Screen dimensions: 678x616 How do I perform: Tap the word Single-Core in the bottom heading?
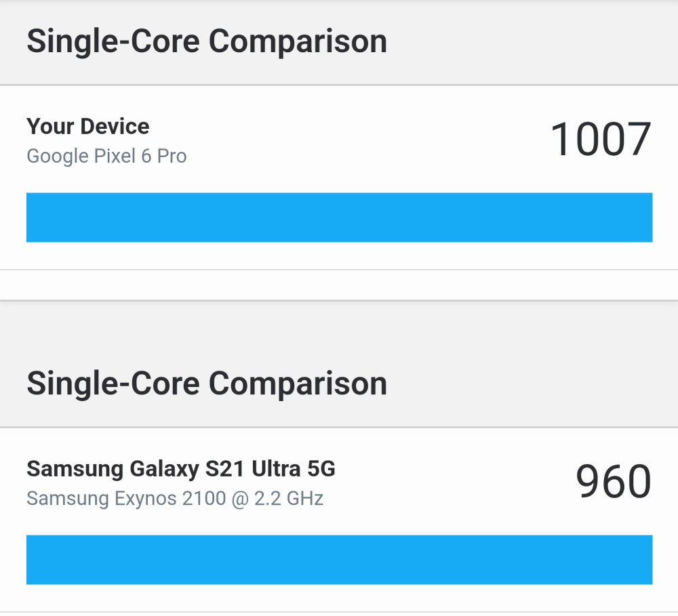click(x=113, y=384)
